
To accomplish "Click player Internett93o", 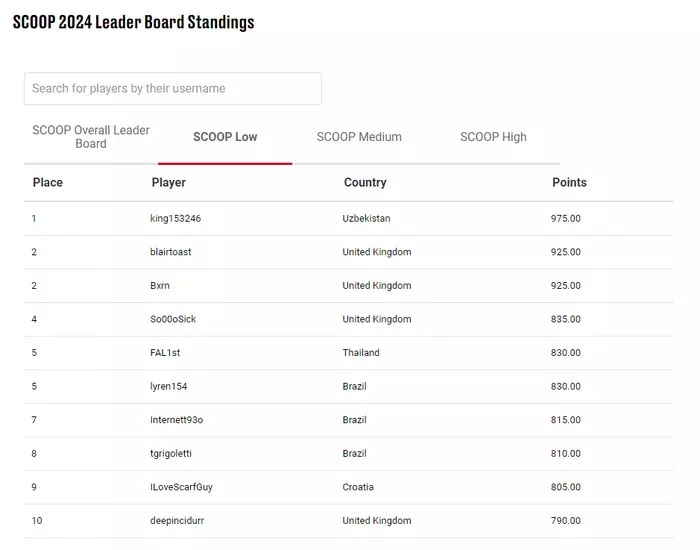I will (x=176, y=420).
